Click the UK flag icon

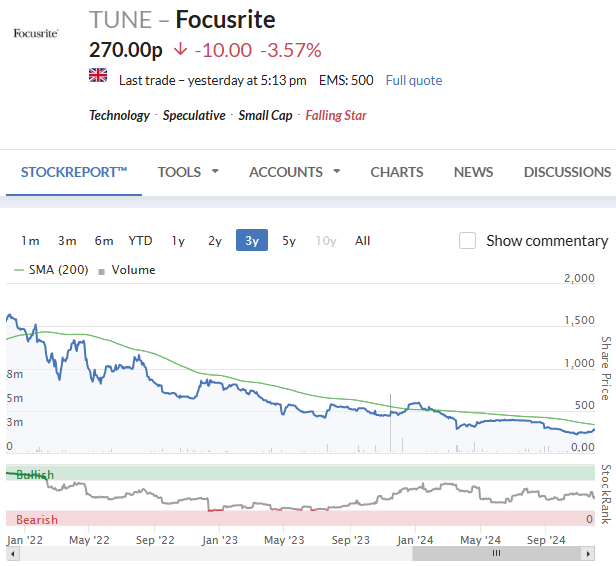click(98, 75)
